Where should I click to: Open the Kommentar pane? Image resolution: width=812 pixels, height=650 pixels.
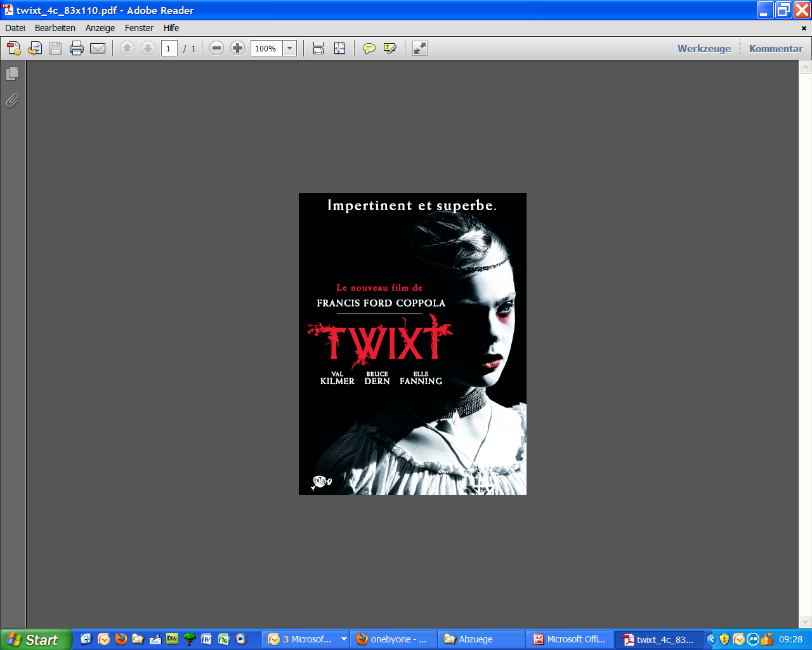pyautogui.click(x=775, y=48)
